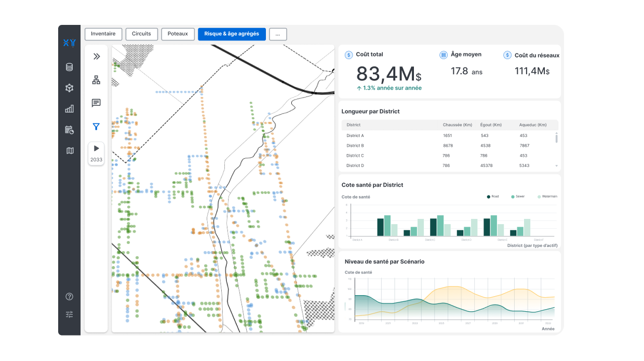This screenshot has width=644, height=361.
Task: Toggle the Road legend series
Action: coord(493,197)
